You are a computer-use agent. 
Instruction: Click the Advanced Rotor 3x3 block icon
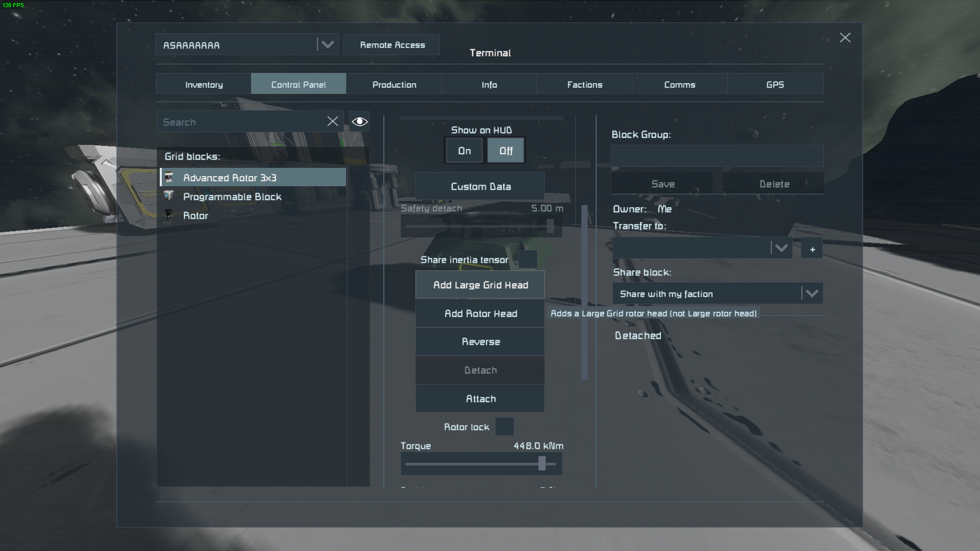point(169,178)
